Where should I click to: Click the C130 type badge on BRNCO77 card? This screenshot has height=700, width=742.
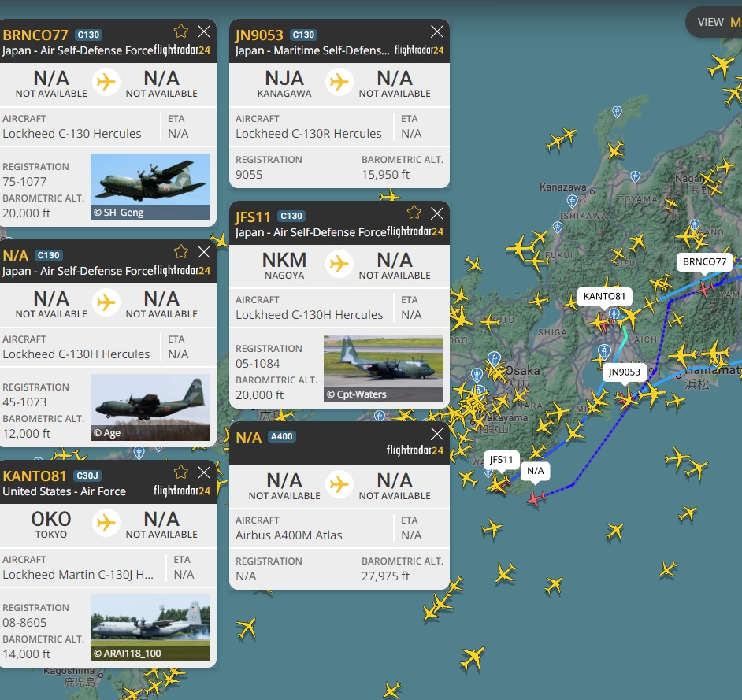pyautogui.click(x=88, y=35)
